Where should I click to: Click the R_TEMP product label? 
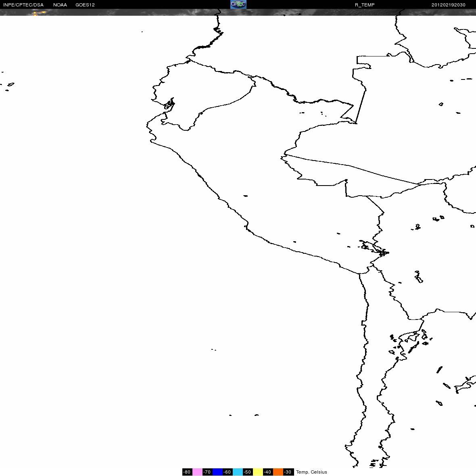coord(365,5)
